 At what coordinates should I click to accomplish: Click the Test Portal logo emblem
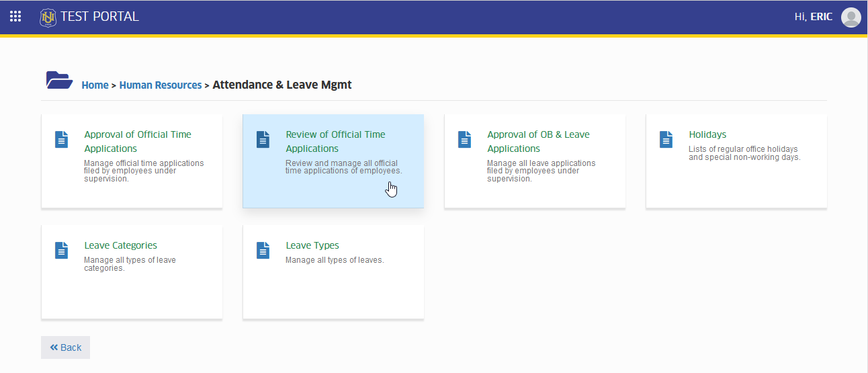[48, 17]
